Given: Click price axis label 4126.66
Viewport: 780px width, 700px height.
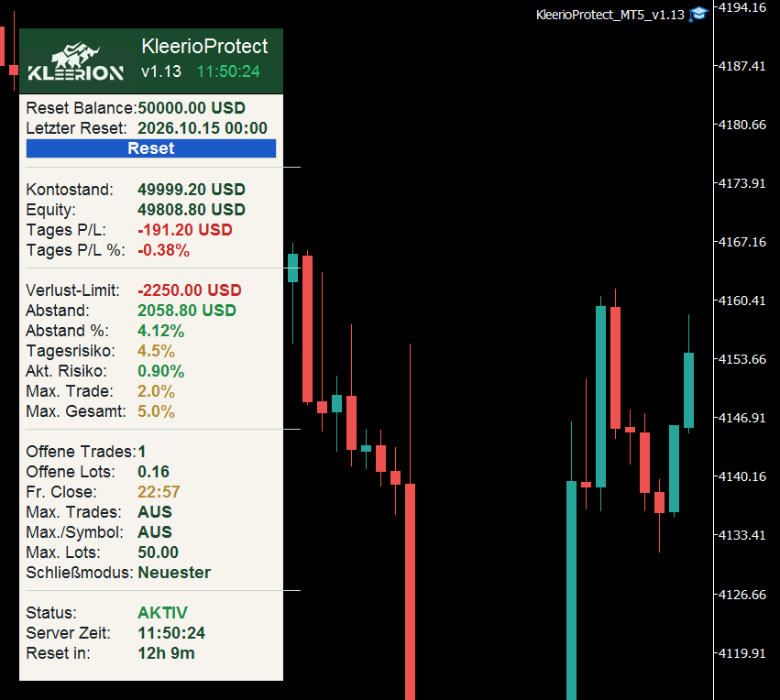Looking at the screenshot, I should [742, 596].
